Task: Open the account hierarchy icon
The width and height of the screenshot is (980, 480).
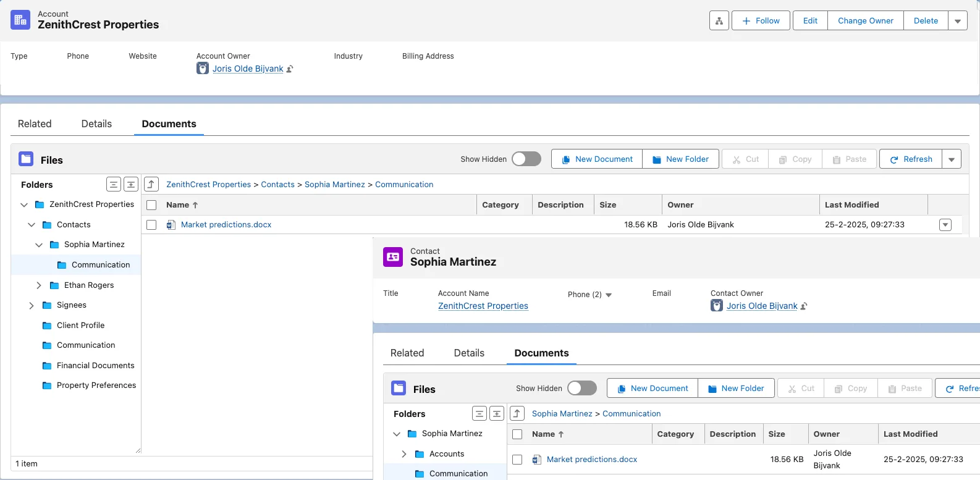Action: coord(719,20)
